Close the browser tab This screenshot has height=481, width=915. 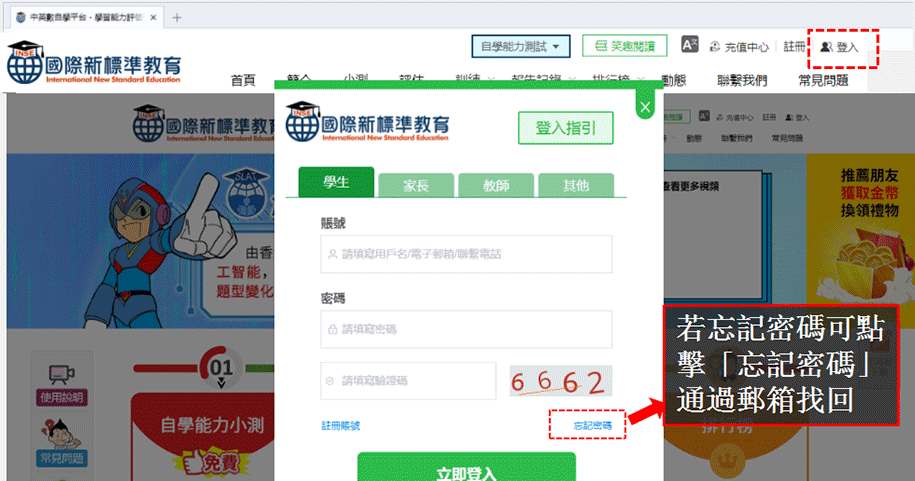tap(153, 18)
